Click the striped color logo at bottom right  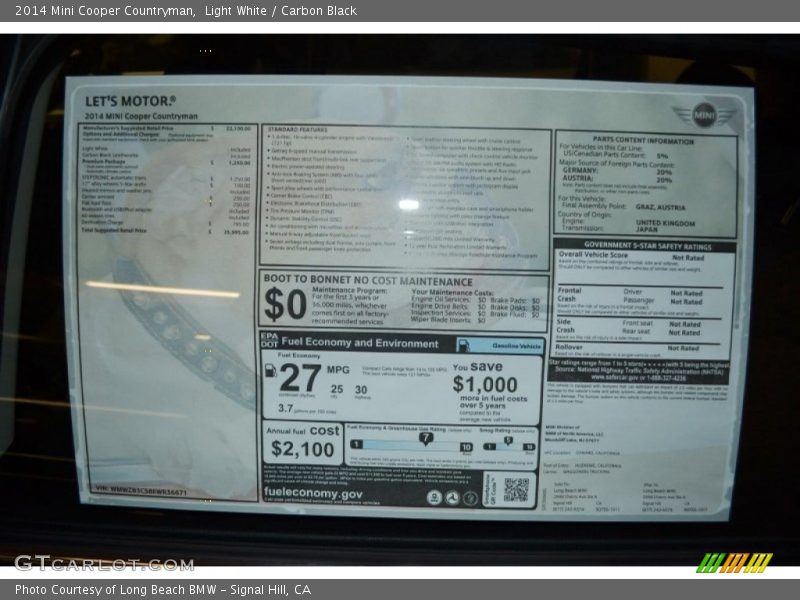(x=734, y=563)
